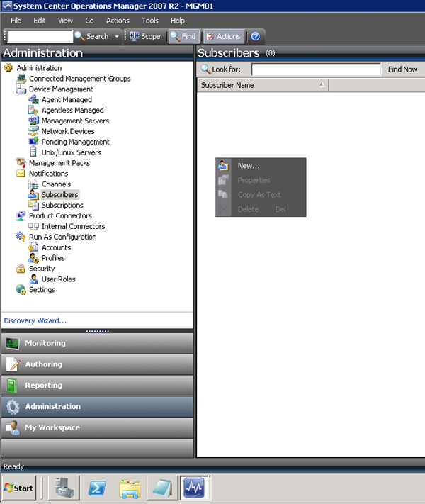Open the Actions menu in the menu bar
Image resolution: width=425 pixels, height=504 pixels.
[118, 21]
